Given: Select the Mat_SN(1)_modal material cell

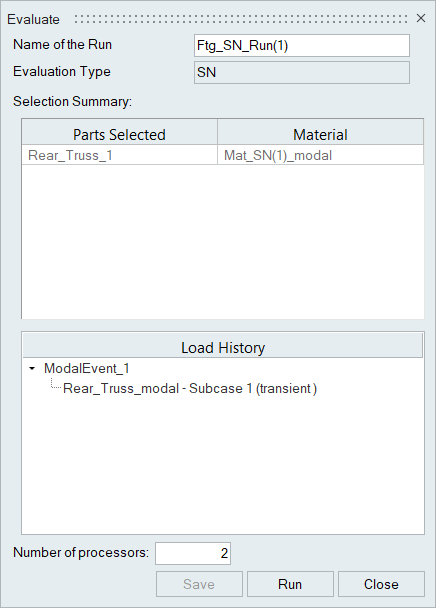Looking at the screenshot, I should click(320, 155).
